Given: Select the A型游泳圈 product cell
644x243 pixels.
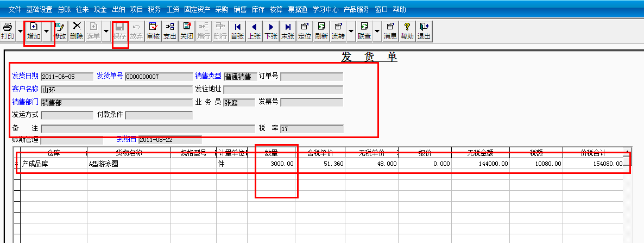Looking at the screenshot, I should (129, 164).
